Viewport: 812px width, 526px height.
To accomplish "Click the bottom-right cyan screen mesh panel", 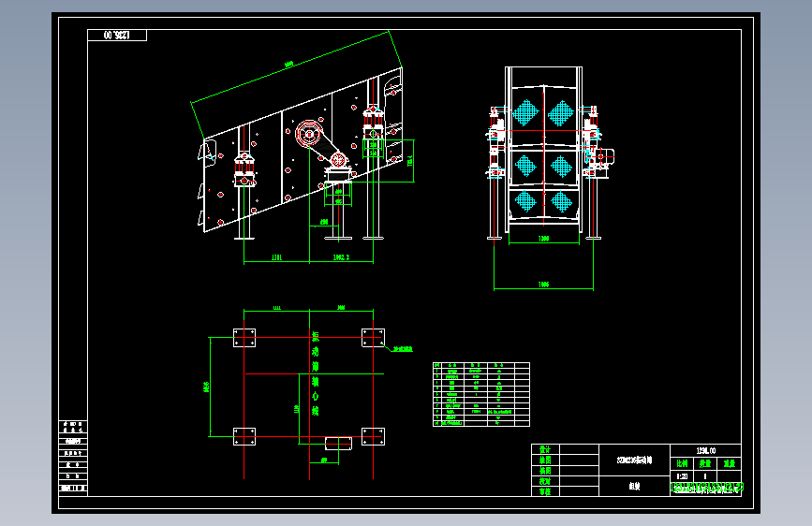I will pyautogui.click(x=561, y=201).
